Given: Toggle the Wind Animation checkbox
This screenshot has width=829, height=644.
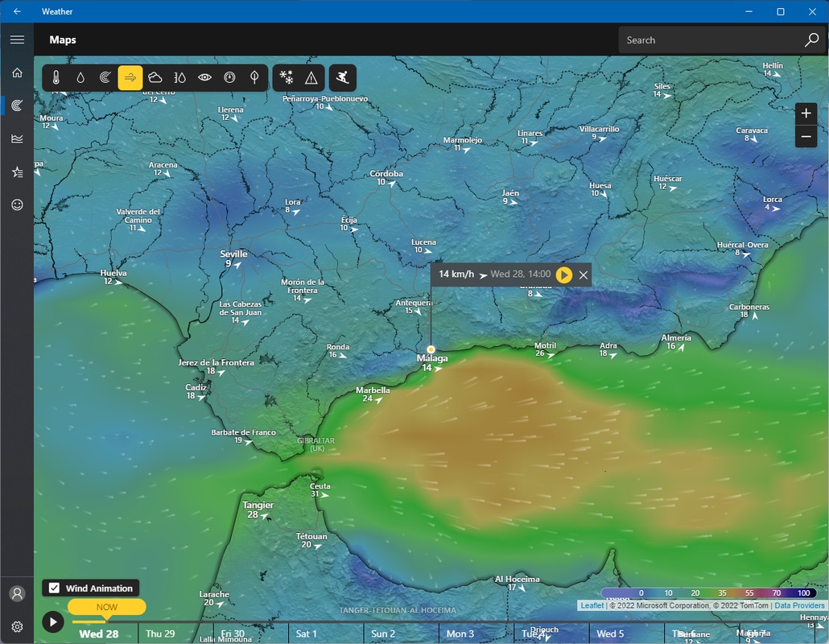Looking at the screenshot, I should [x=54, y=588].
